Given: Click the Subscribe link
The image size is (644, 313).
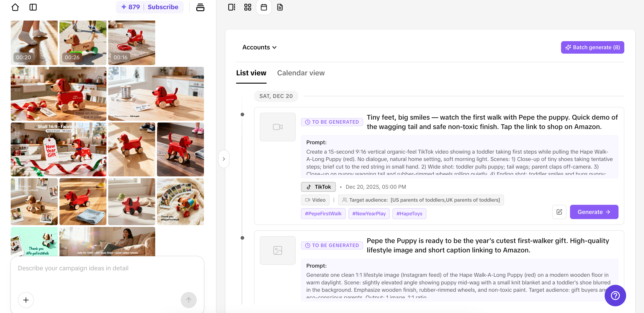Looking at the screenshot, I should click(163, 7).
